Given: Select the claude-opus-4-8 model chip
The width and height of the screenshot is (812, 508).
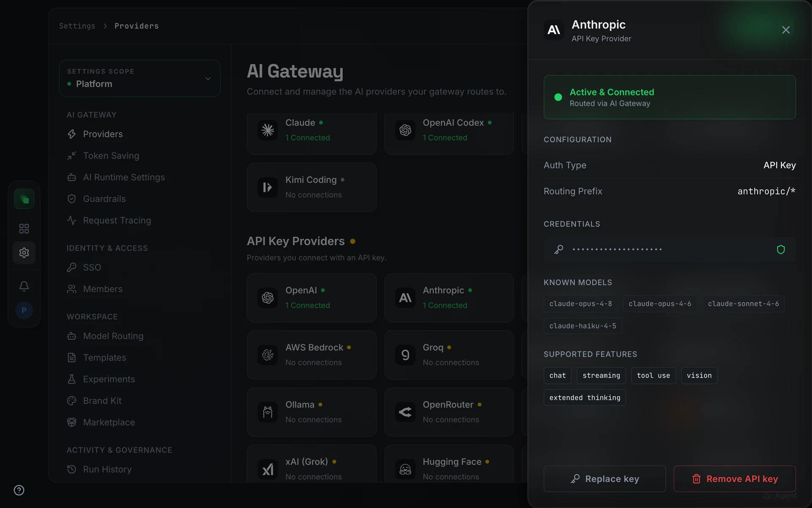Looking at the screenshot, I should [x=580, y=304].
